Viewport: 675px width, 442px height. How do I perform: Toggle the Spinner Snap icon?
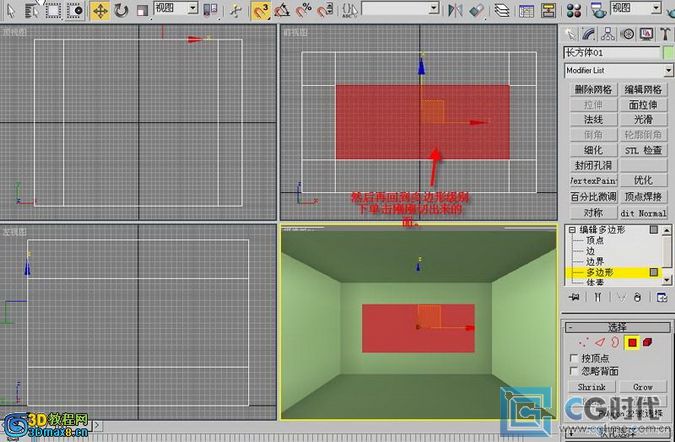click(325, 10)
